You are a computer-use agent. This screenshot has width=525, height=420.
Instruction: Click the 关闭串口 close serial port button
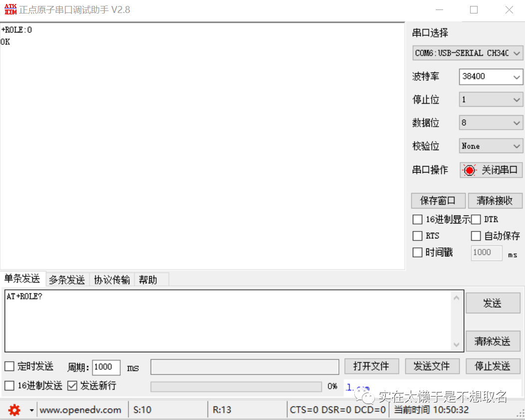pyautogui.click(x=491, y=170)
